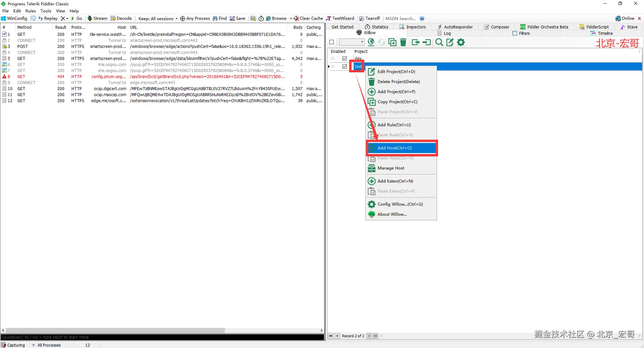Open the TextWizard tool
The image size is (644, 348).
coord(340,18)
